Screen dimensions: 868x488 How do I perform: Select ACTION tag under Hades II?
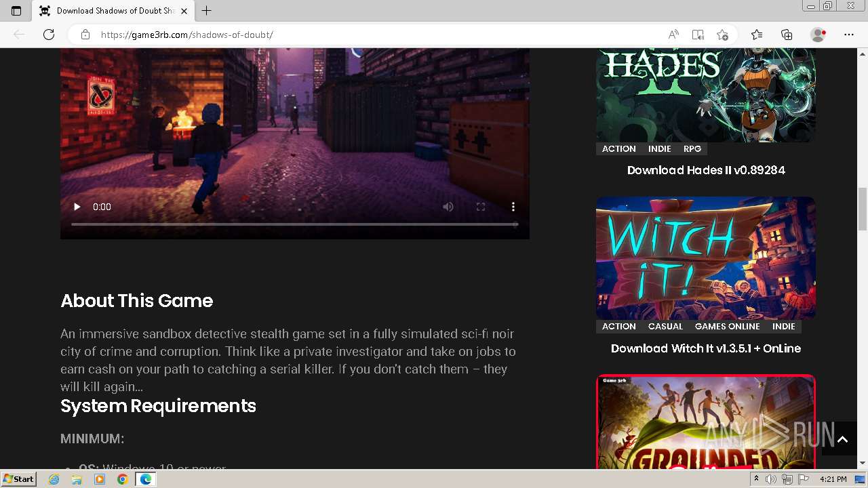pos(619,149)
